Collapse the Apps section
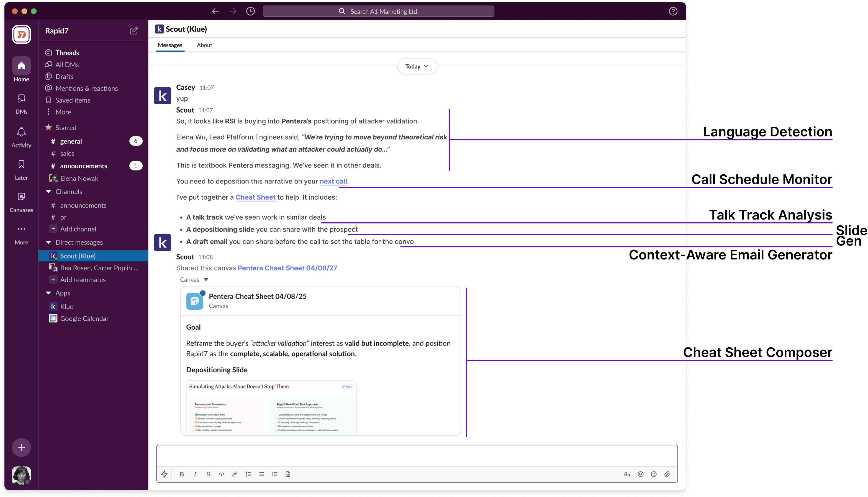Image resolution: width=868 pixels, height=497 pixels. [x=48, y=293]
